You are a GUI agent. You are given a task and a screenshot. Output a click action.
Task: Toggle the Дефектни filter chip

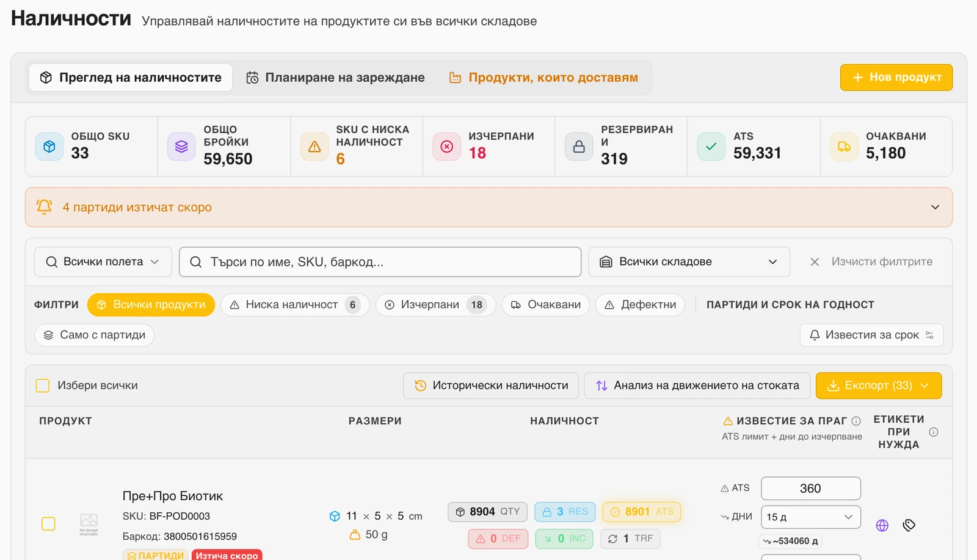click(640, 305)
